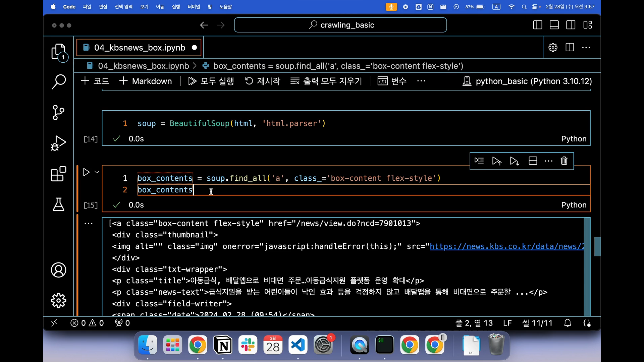This screenshot has width=644, height=362.
Task: Click the notebook vertical scrollbar thumb
Action: coord(597,247)
